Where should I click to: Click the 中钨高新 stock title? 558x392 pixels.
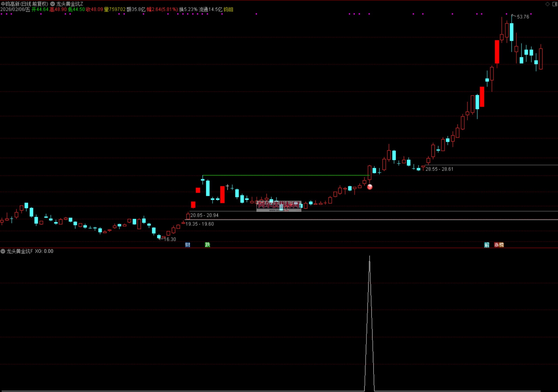coord(10,4)
